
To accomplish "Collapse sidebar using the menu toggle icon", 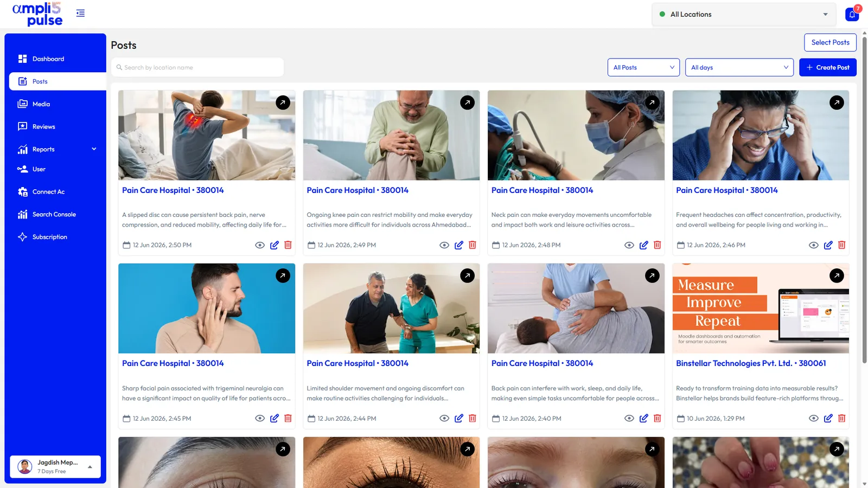I will pos(80,13).
